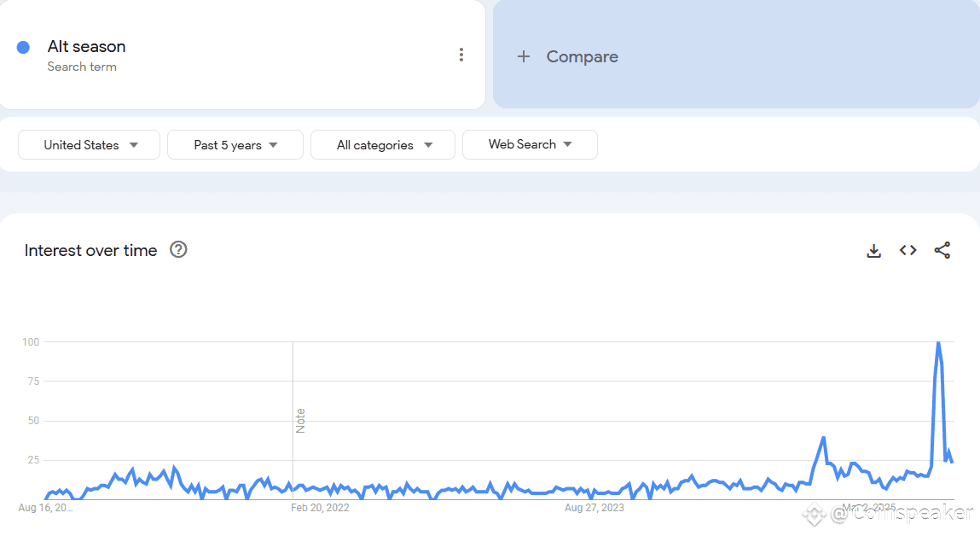Click the blue dot next to Alt season
This screenshot has height=536, width=980.
pos(23,48)
